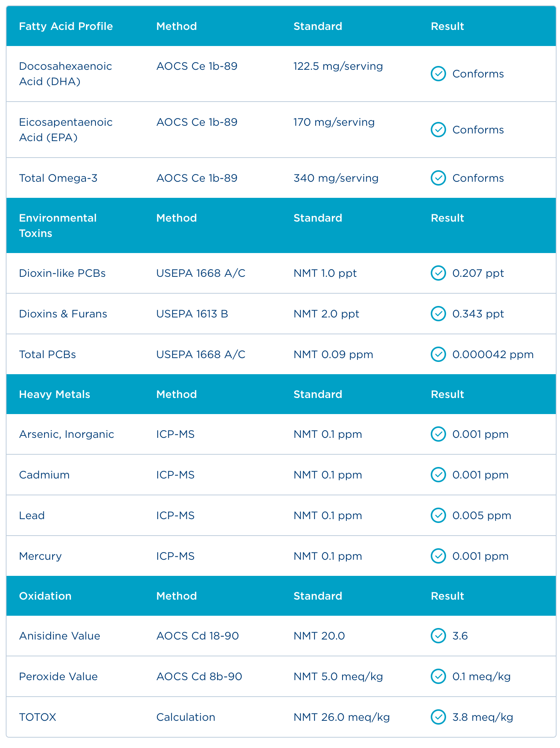Click the checkmark icon in the EPA row
Image resolution: width=560 pixels, height=748 pixels.
pyautogui.click(x=438, y=130)
